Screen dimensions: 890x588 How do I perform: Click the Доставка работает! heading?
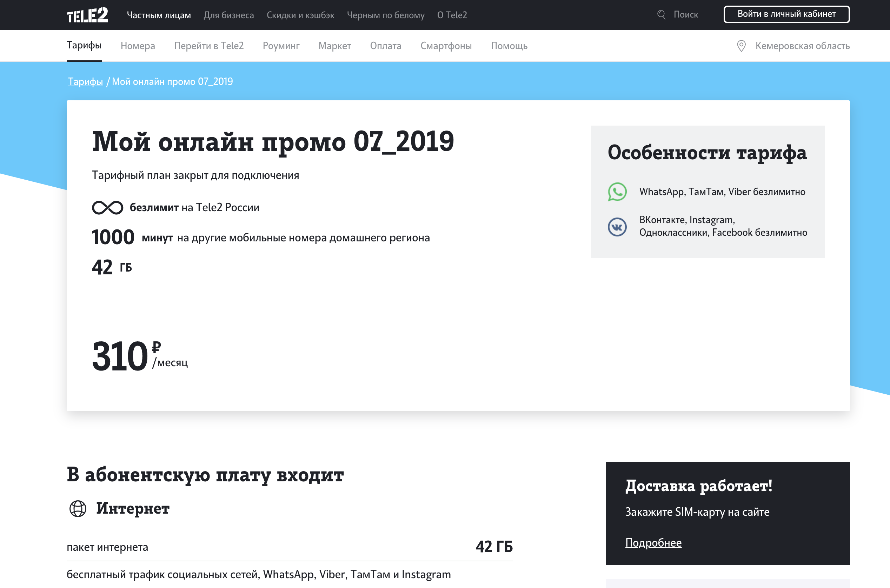(699, 486)
